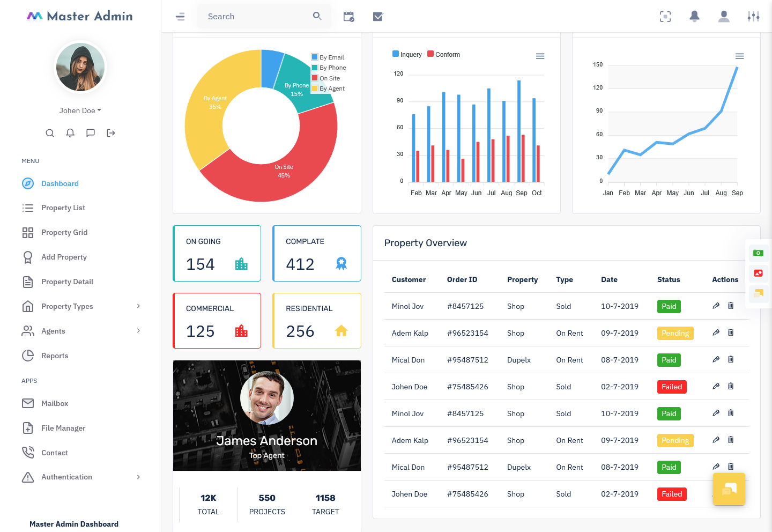This screenshot has width=772, height=532.
Task: Toggle fullscreen icon in top bar
Action: (665, 17)
